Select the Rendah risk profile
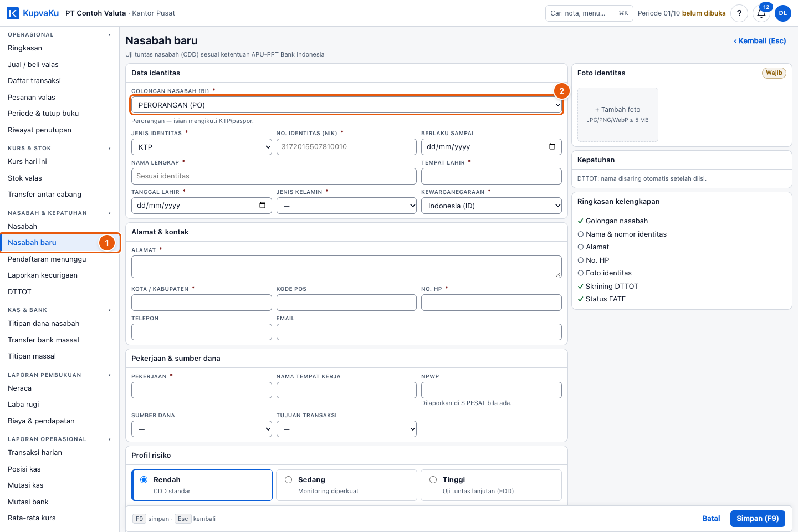This screenshot has width=798, height=532. coord(202,485)
